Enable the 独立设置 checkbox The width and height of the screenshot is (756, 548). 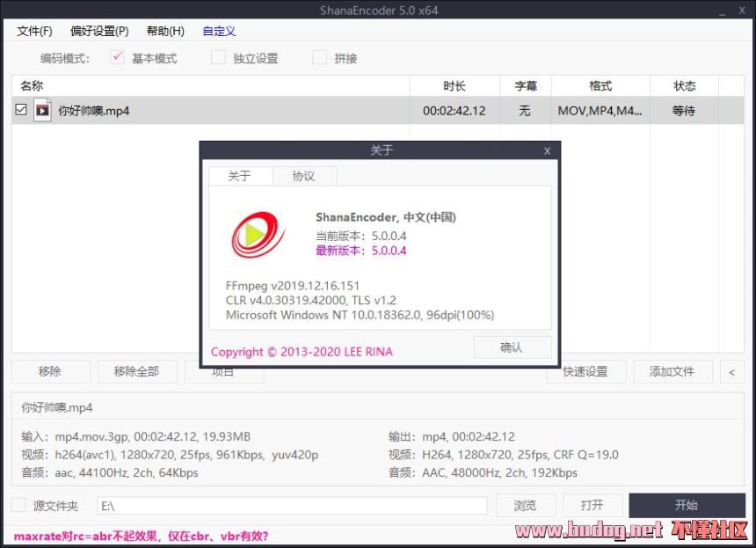[218, 57]
